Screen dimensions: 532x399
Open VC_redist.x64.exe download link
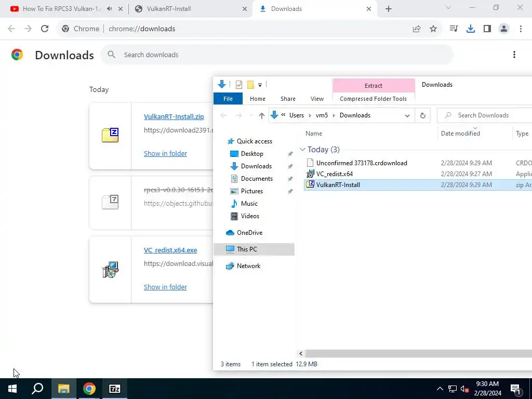point(170,250)
